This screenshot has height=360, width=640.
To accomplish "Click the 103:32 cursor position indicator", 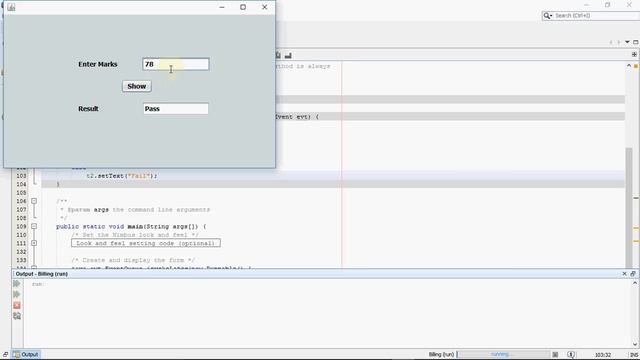I will (603, 355).
